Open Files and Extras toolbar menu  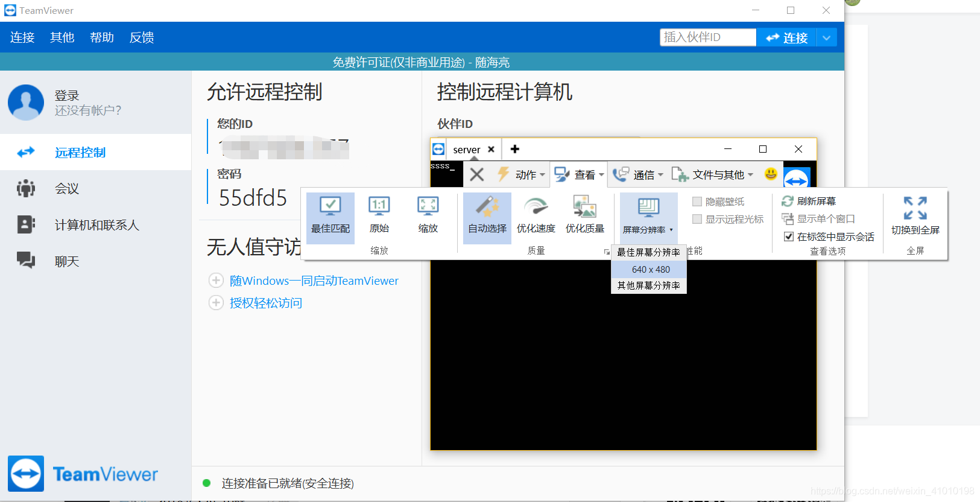pyautogui.click(x=712, y=175)
